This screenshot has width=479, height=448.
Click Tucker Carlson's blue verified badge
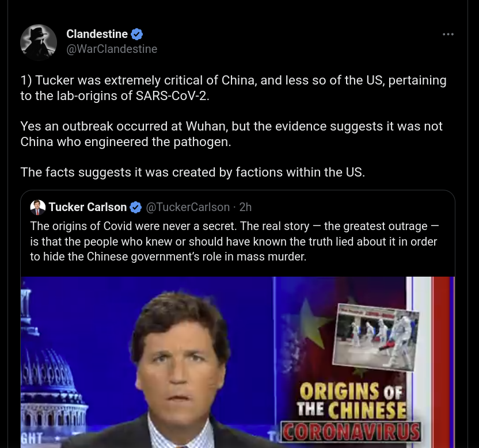click(135, 207)
